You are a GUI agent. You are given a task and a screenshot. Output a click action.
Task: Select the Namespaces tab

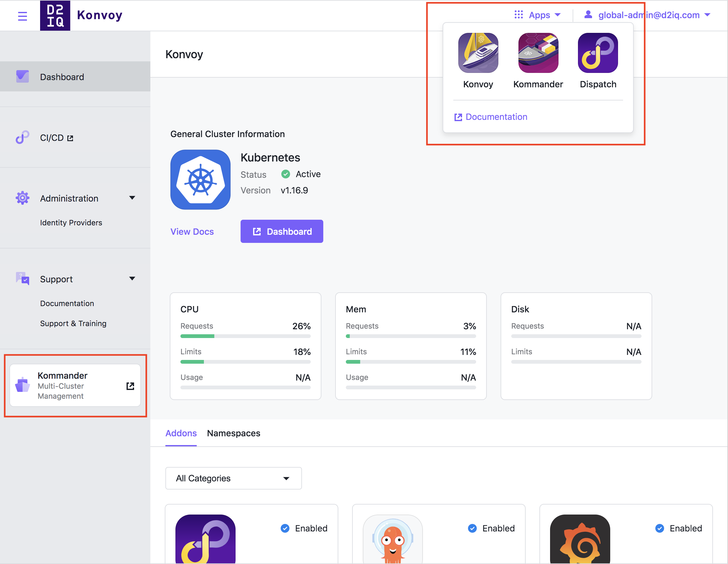[x=233, y=432]
